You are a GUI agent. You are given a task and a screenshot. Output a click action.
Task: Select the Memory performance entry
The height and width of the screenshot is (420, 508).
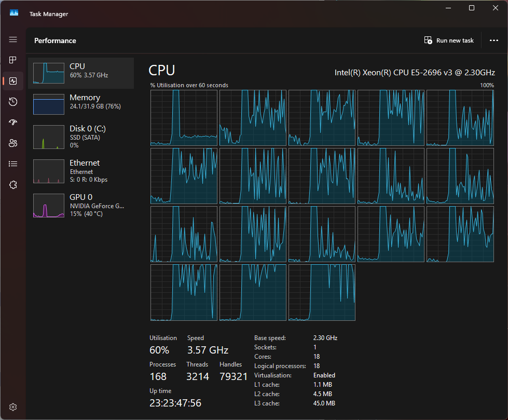click(81, 104)
